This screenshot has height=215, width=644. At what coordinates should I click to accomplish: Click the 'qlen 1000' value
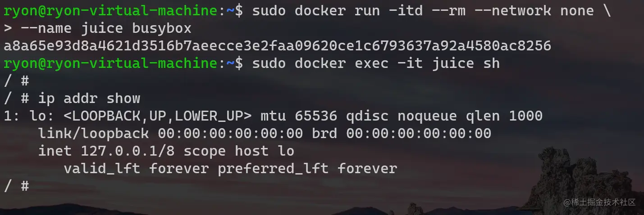504,116
